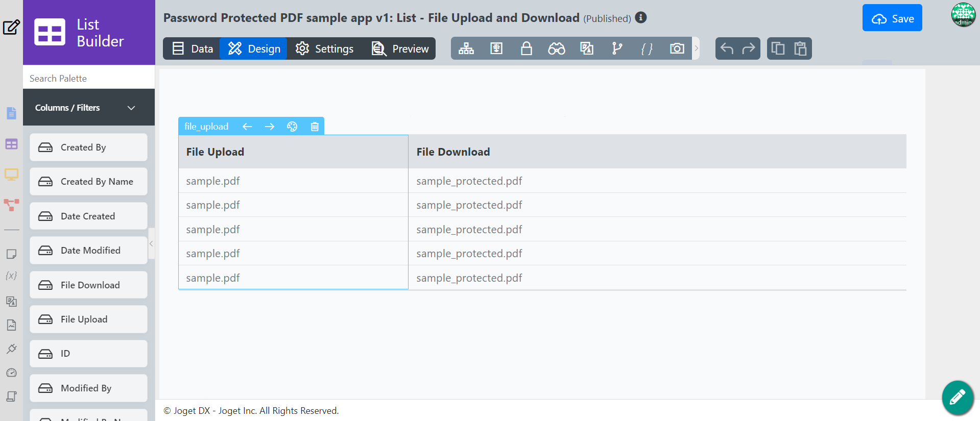Click the paste clipboard icon
The height and width of the screenshot is (421, 980).
[800, 48]
